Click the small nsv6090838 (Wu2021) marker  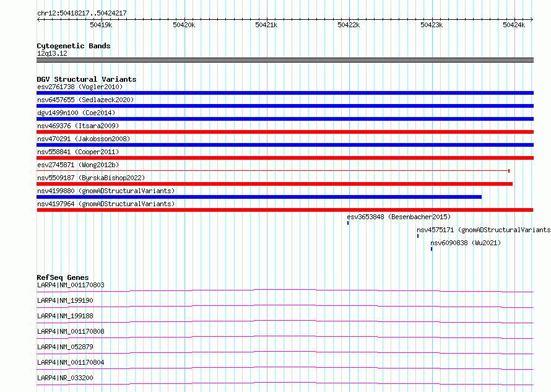click(x=432, y=249)
